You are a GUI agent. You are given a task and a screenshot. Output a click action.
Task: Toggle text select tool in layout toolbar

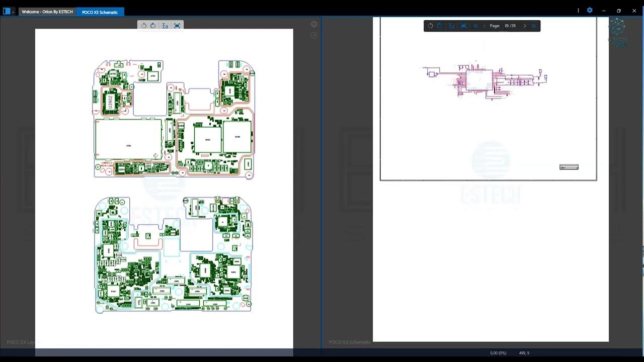[x=165, y=26]
